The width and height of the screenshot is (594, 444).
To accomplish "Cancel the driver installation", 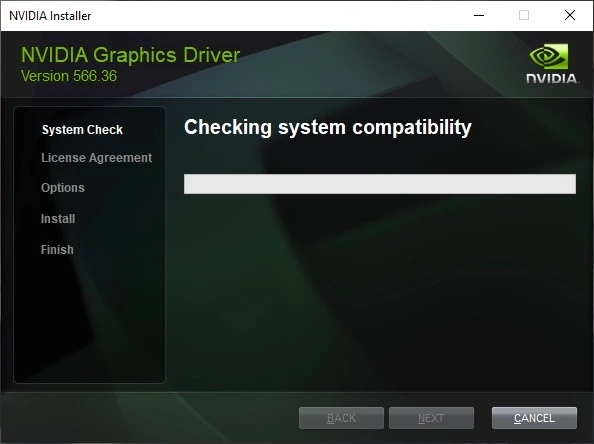I will pyautogui.click(x=534, y=418).
